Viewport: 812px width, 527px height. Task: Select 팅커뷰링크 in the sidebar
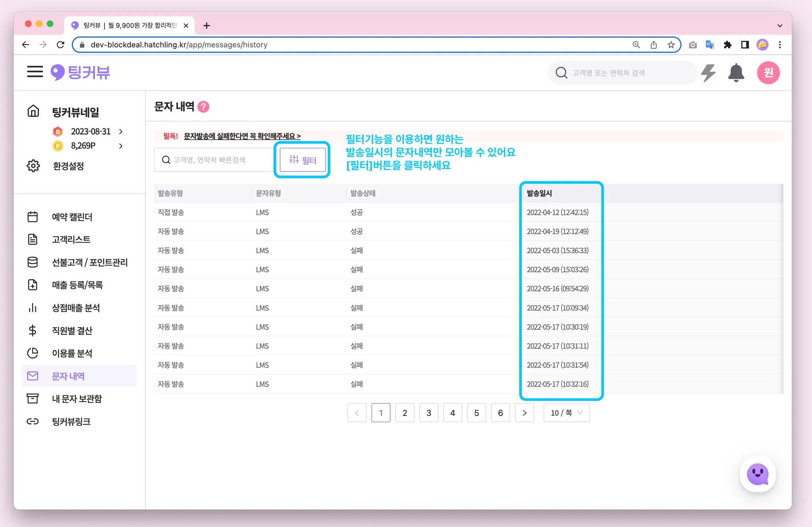(71, 421)
